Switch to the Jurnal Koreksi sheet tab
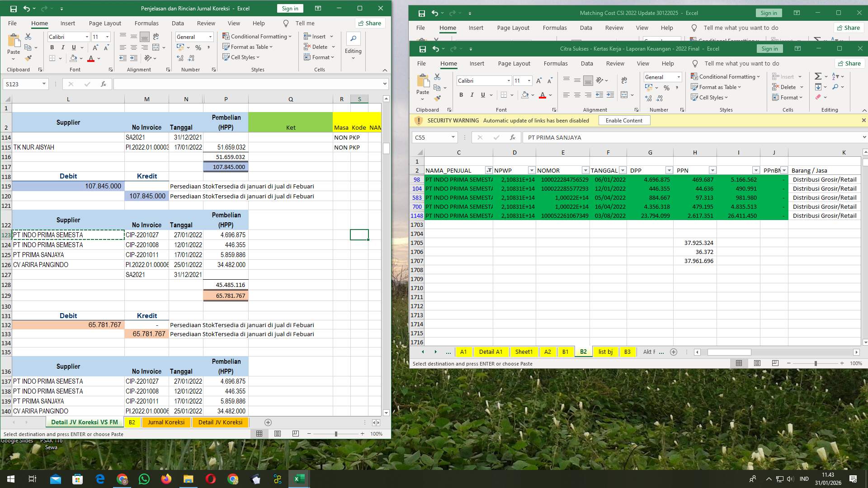The image size is (868, 488). (x=166, y=422)
